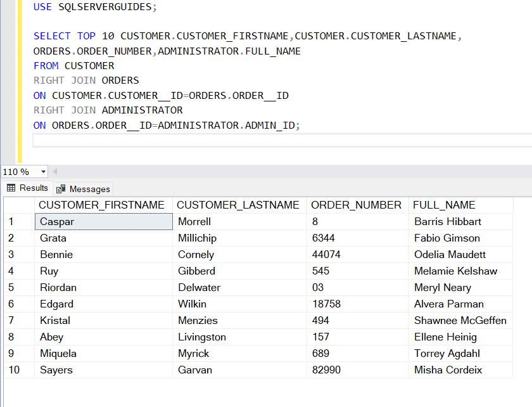Select the CUSTOMER_FIRSTNAME column header
This screenshot has width=532, height=407.
[103, 205]
